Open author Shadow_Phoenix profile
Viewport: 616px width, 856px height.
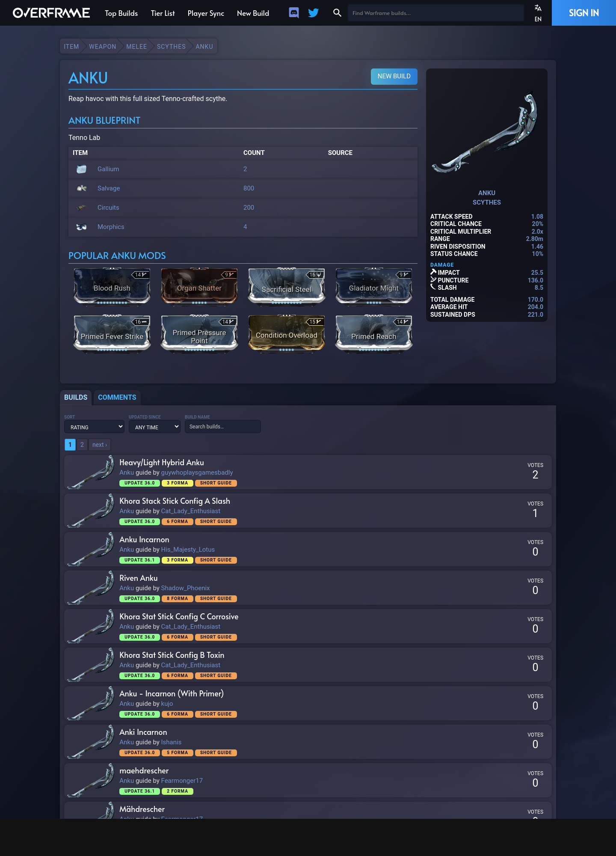[185, 588]
